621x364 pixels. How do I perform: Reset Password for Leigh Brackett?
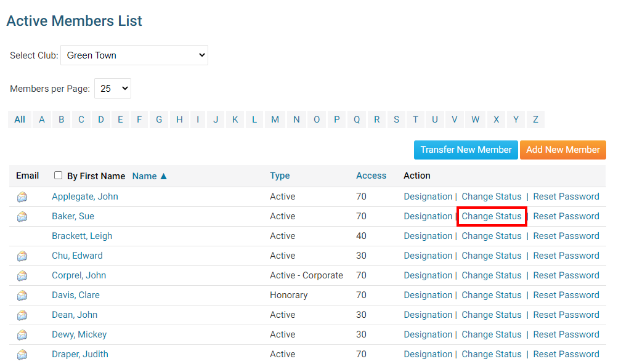tap(566, 236)
